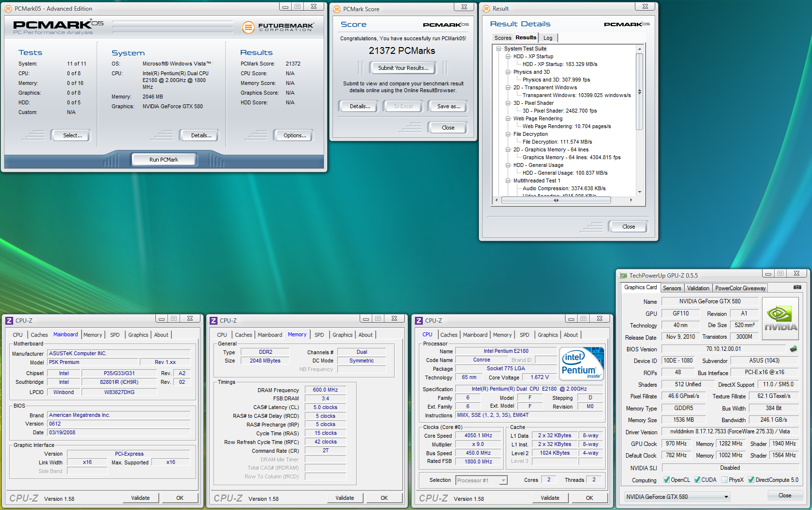Click Submit Your Results button
The height and width of the screenshot is (510, 812).
[x=403, y=68]
